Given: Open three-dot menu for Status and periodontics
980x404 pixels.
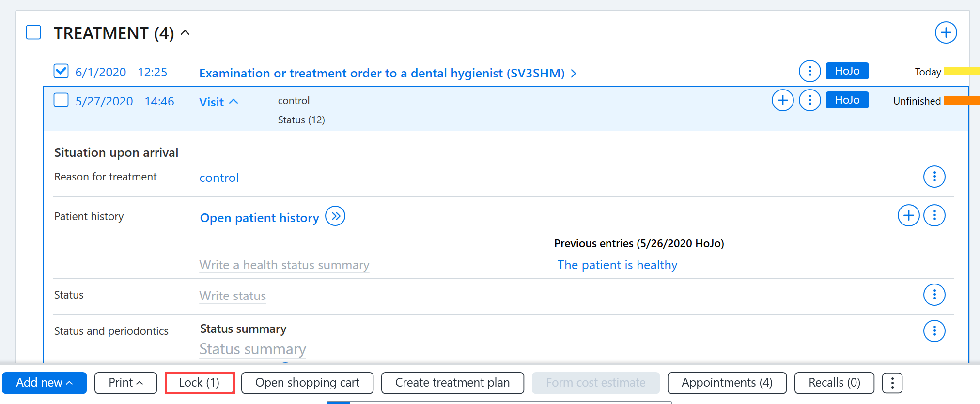Looking at the screenshot, I should pos(934,331).
